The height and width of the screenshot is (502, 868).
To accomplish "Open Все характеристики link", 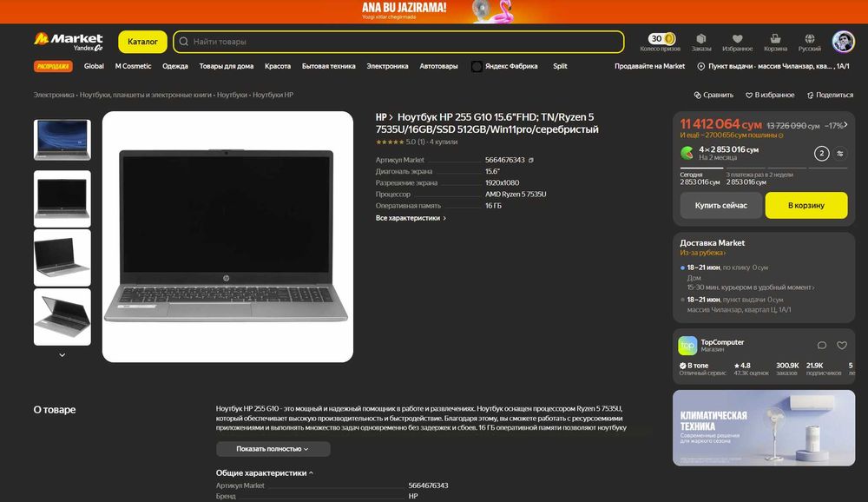I will point(411,218).
